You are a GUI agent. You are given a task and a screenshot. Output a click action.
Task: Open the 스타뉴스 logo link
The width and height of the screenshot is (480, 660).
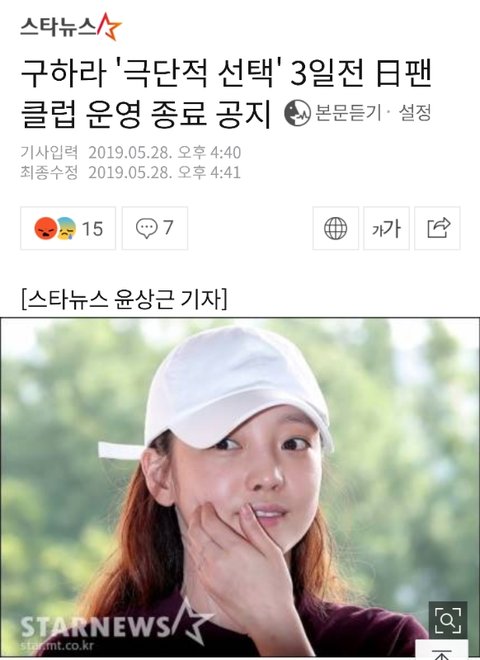click(x=71, y=27)
